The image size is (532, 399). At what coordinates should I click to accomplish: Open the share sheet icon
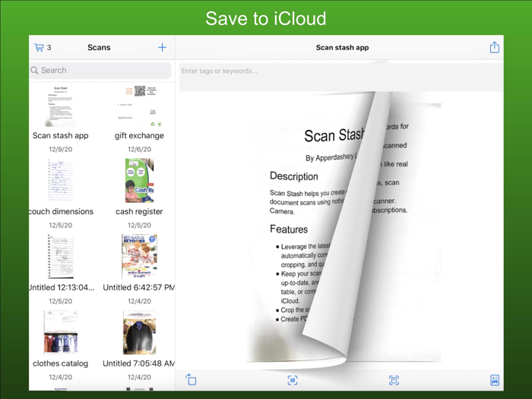coord(494,47)
